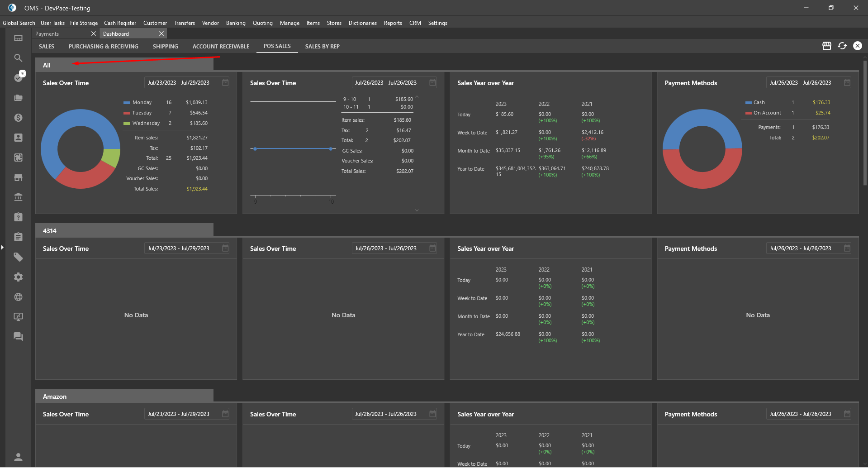The width and height of the screenshot is (868, 468).
Task: Open tasks icon with badge 9
Action: coord(19,77)
